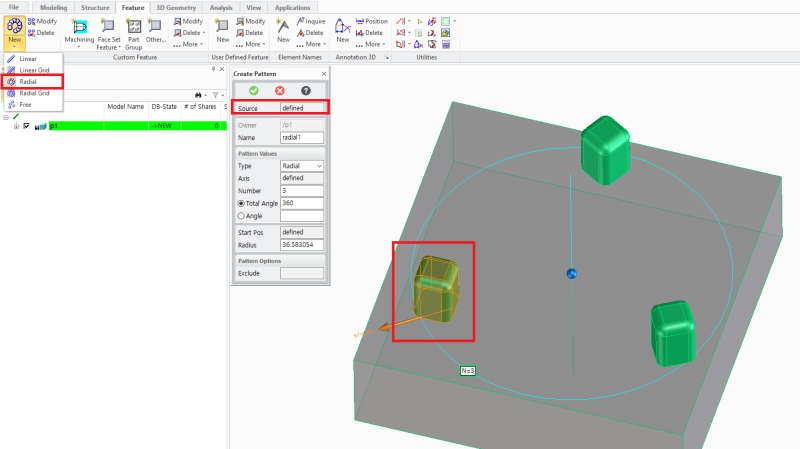
Task: Cancel pattern with red X icon
Action: (x=280, y=91)
